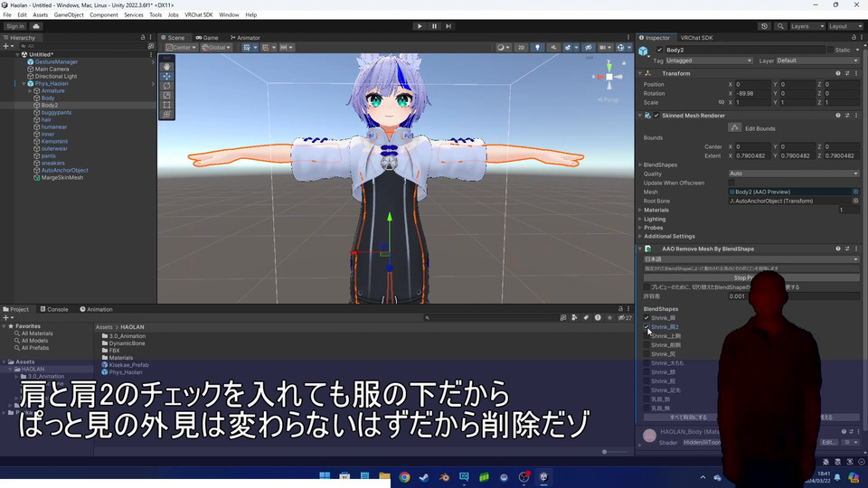This screenshot has width=868, height=488.
Task: Select the Scale tool
Action: click(x=166, y=95)
